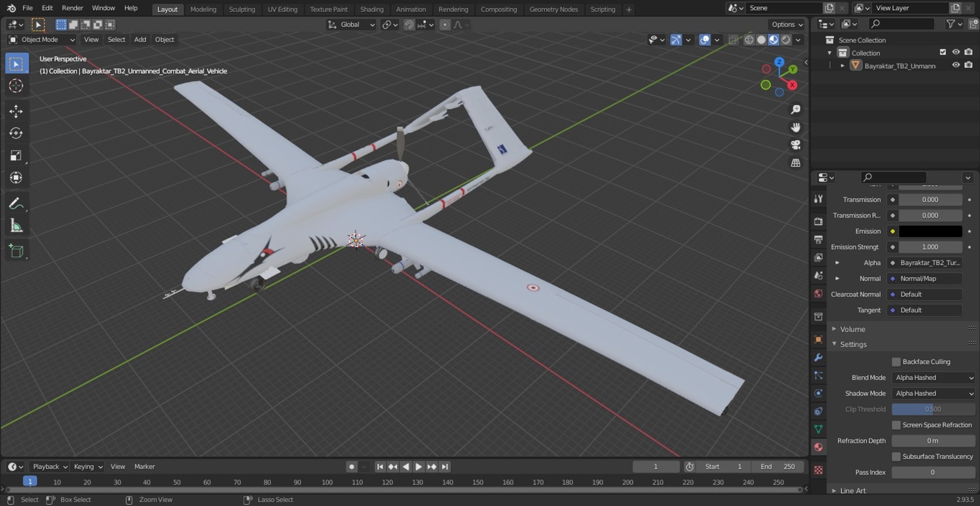Image resolution: width=980 pixels, height=506 pixels.
Task: Select the Move tool
Action: point(16,111)
